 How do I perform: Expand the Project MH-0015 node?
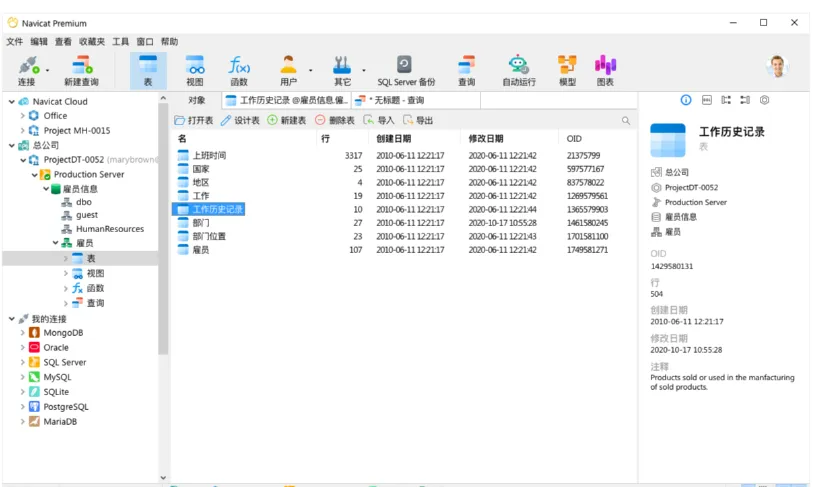22,130
